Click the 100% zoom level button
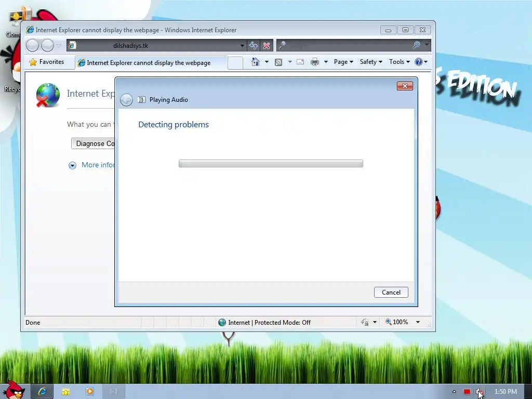532x399 pixels. [396, 322]
